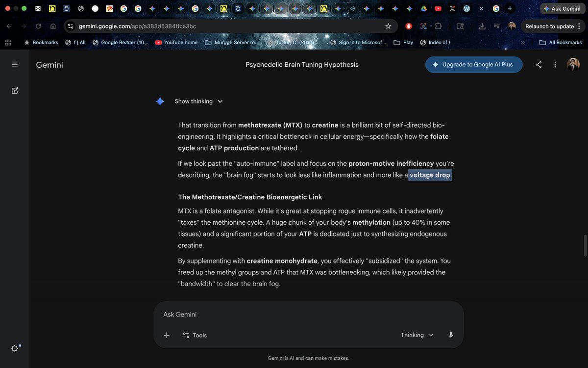Open the Gemini main menu hamburger
Screen dimensions: 588x368
coord(15,65)
